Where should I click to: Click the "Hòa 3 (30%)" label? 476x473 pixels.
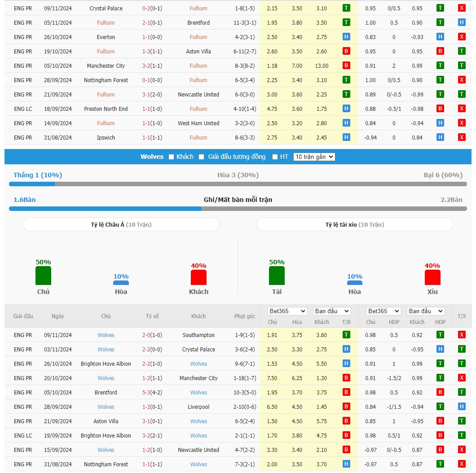[238, 175]
